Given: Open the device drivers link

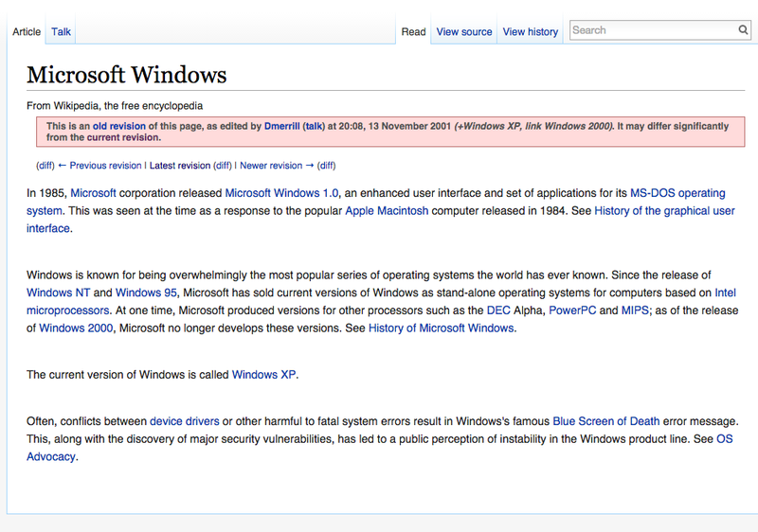Looking at the screenshot, I should click(185, 421).
